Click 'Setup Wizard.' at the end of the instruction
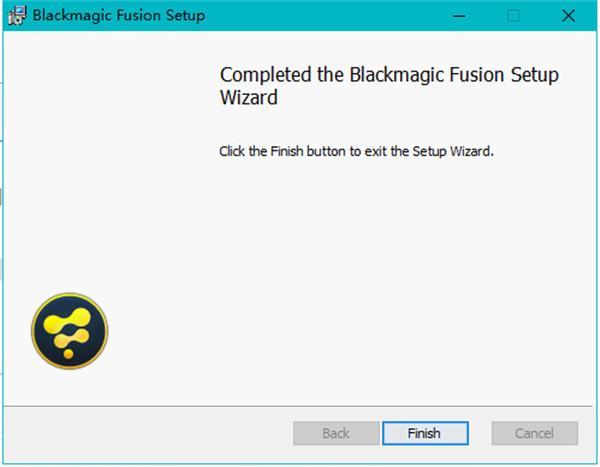The height and width of the screenshot is (467, 600). pos(453,151)
